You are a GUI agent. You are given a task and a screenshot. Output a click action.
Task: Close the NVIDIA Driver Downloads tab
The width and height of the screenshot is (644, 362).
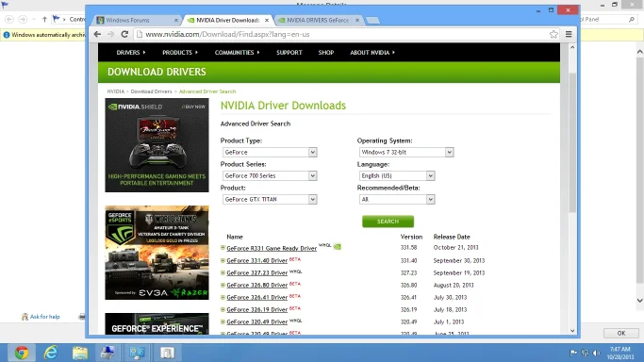click(x=267, y=20)
